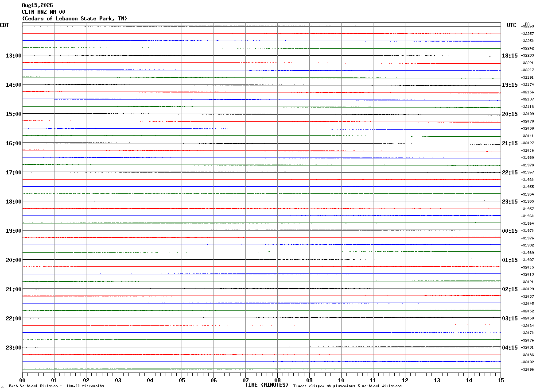This screenshot has height=392, width=536.
Task: Click the 04:15 UTC time label
Action: click(510, 348)
